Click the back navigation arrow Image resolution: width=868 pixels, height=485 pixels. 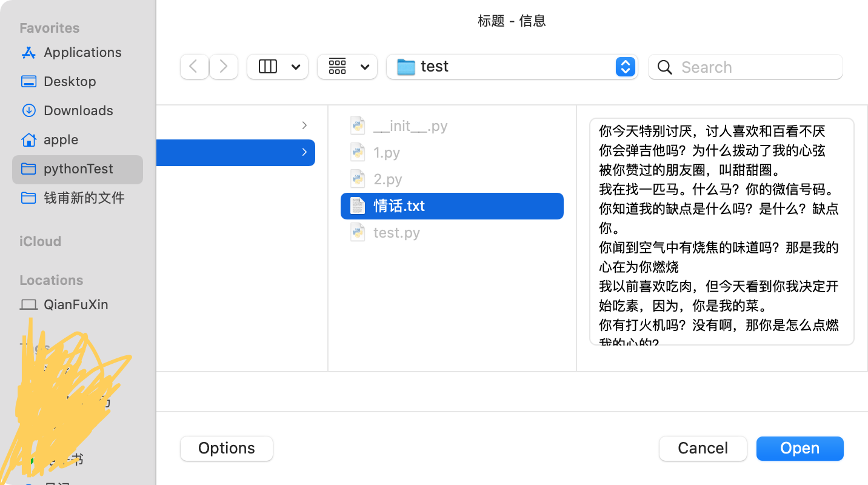(x=194, y=67)
